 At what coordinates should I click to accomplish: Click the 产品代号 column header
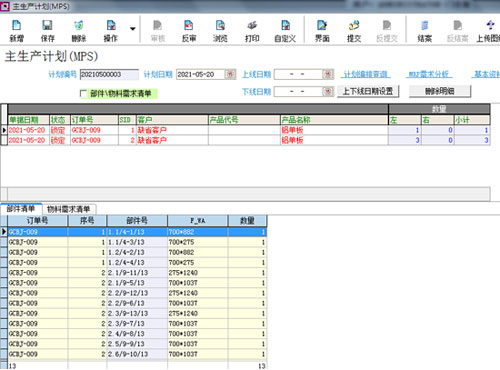click(x=244, y=120)
